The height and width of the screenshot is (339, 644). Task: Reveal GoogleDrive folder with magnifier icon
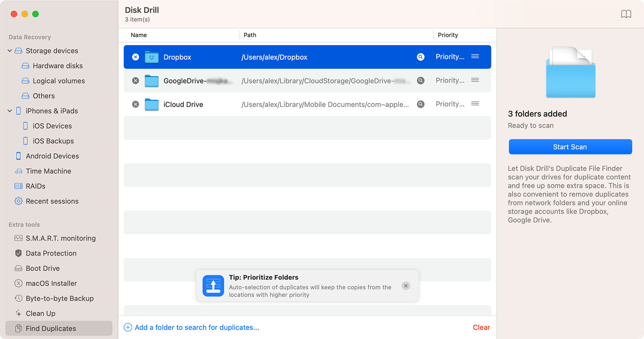[x=421, y=80]
